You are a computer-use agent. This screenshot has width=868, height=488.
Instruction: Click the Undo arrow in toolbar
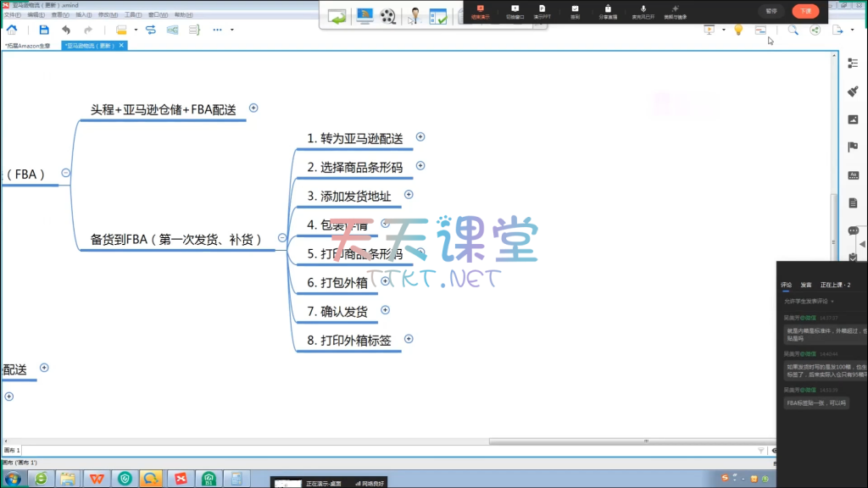click(66, 30)
